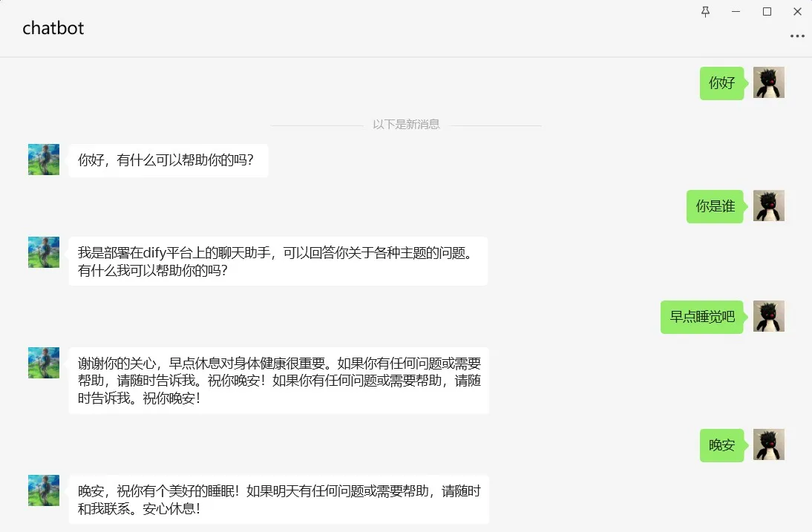The image size is (812, 532).
Task: Click the green 你是谁 message bubble
Action: pos(715,206)
